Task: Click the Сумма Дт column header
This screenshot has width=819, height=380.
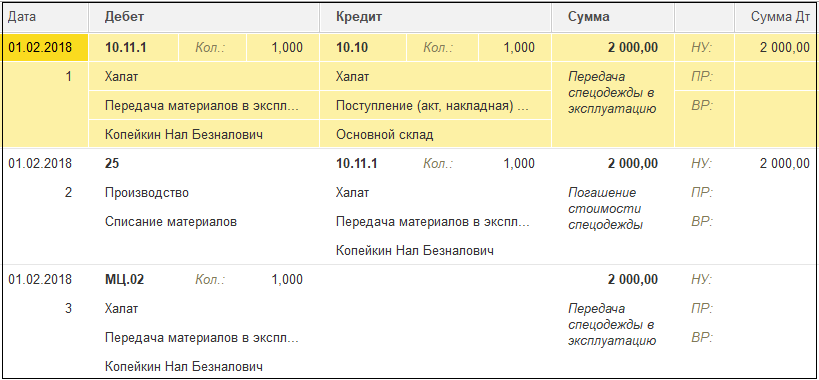Action: [776, 17]
